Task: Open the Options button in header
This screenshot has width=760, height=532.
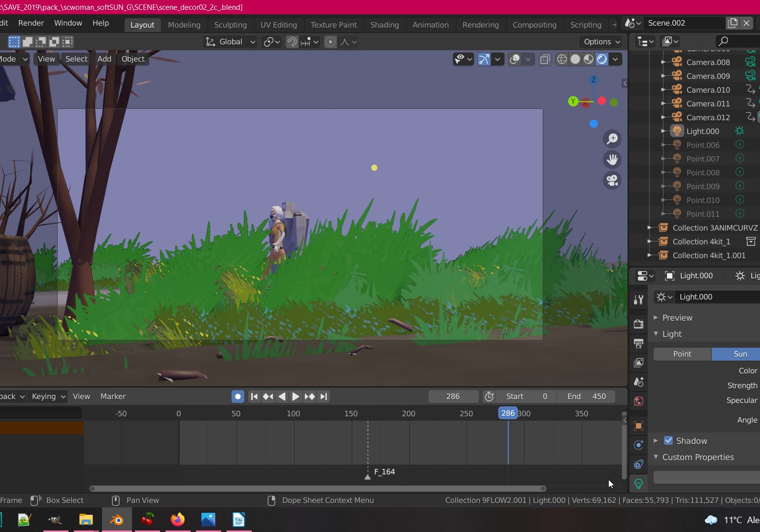Action: pyautogui.click(x=601, y=42)
